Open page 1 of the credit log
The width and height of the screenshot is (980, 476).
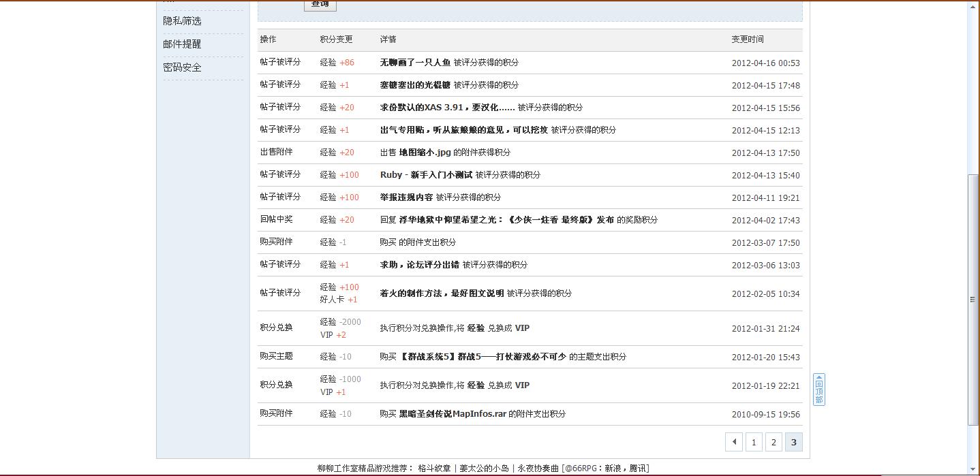754,442
